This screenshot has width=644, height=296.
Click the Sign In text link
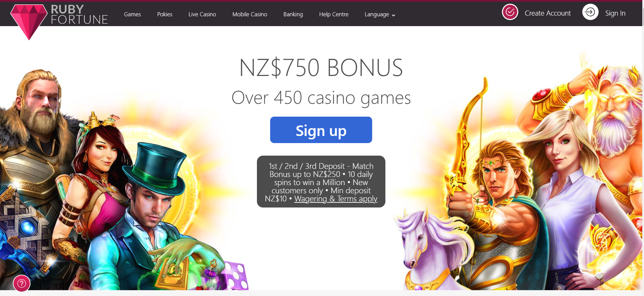615,13
